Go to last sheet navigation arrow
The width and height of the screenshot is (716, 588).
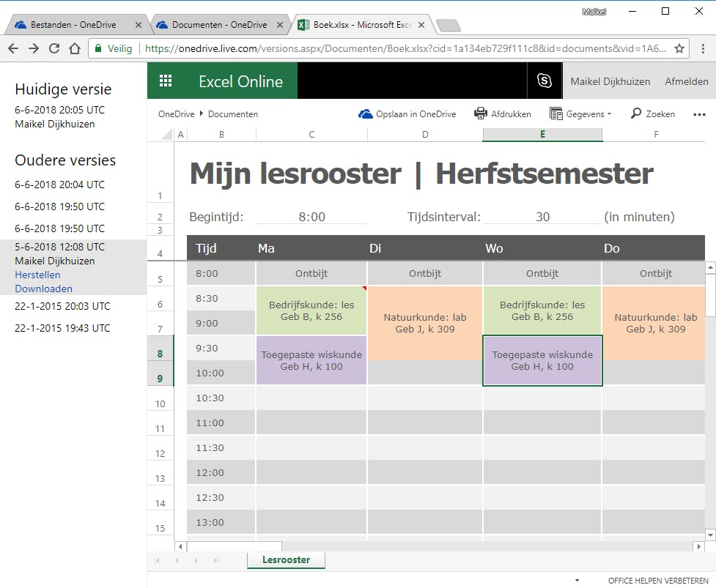tap(216, 560)
